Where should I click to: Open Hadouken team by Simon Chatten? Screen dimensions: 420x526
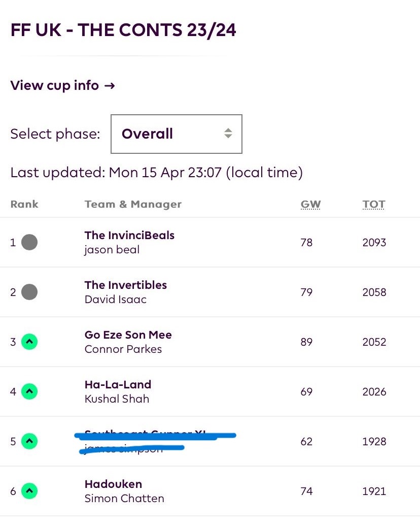[x=113, y=484]
